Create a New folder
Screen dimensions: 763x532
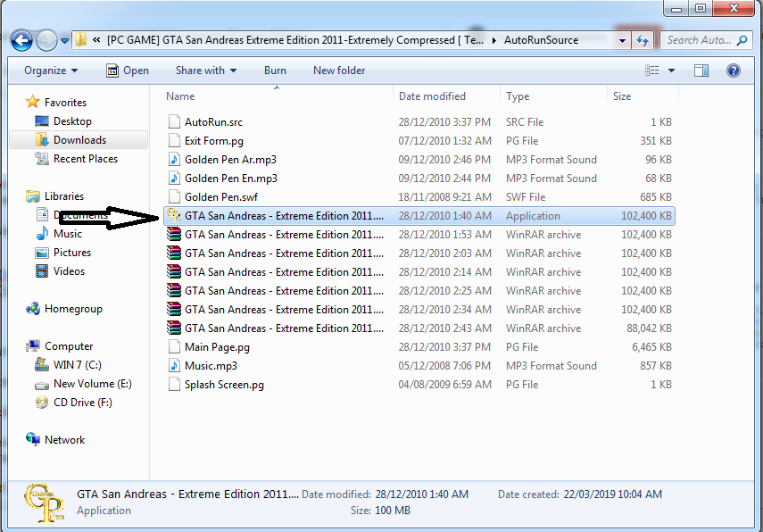339,71
